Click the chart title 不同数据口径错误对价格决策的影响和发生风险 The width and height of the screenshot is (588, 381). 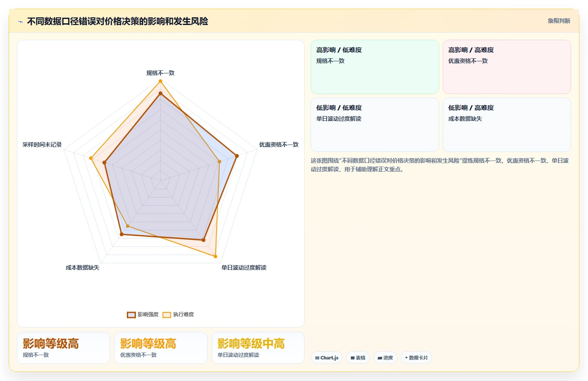point(117,21)
